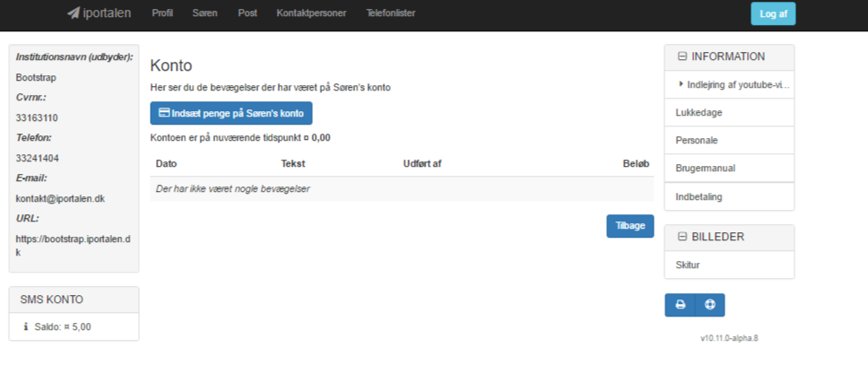Open Indlejring af youtube-vi… link text
The height and width of the screenshot is (374, 868).
pyautogui.click(x=738, y=85)
